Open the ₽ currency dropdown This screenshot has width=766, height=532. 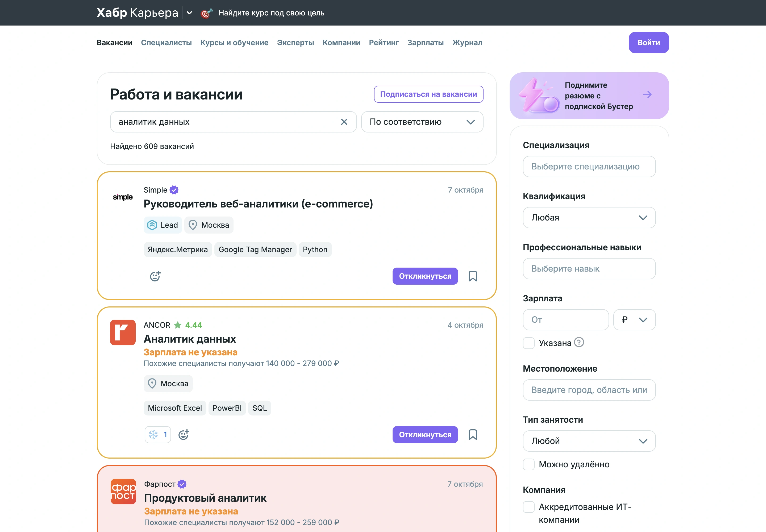(x=634, y=320)
